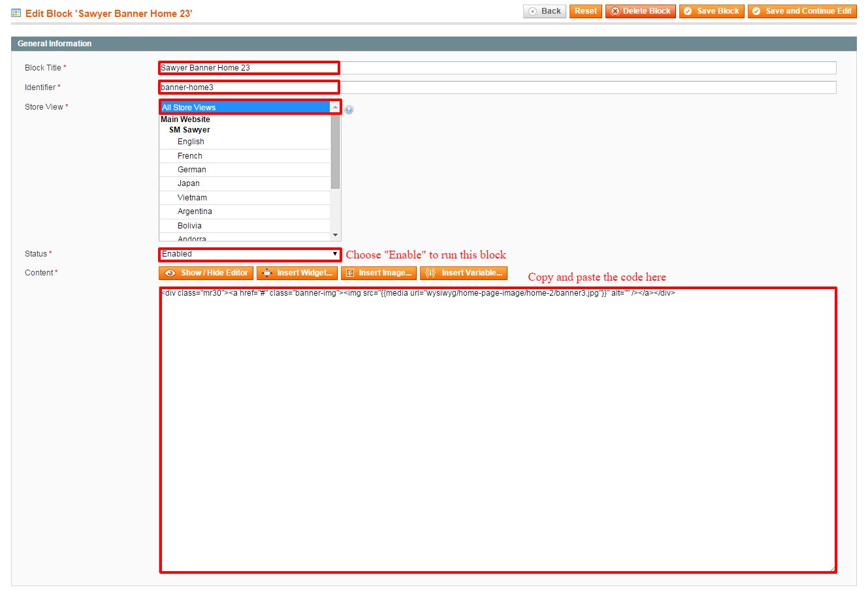Click General Information section header
The image size is (868, 594).
[434, 44]
